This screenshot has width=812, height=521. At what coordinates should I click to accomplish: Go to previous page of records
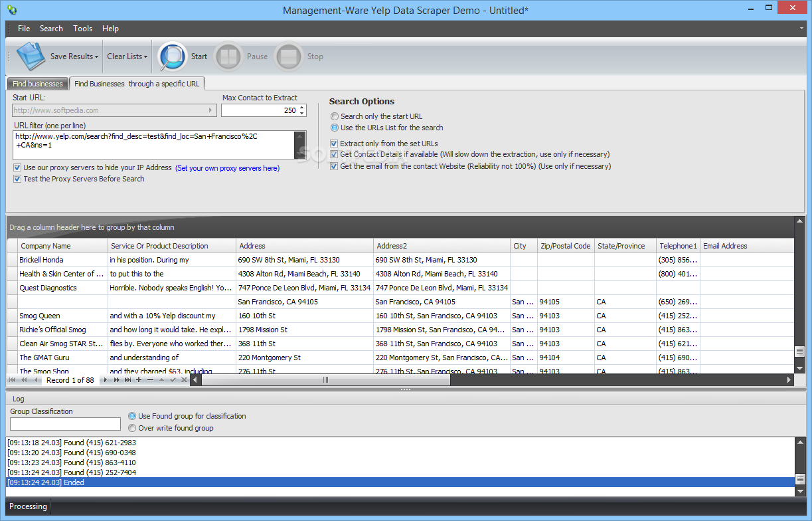point(25,380)
